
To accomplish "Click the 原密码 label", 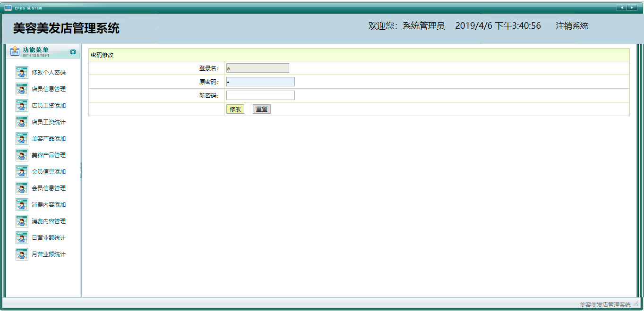I will (209, 82).
